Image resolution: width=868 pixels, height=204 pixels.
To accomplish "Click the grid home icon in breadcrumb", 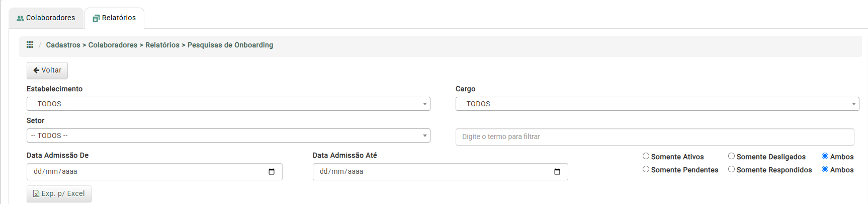I will [30, 45].
